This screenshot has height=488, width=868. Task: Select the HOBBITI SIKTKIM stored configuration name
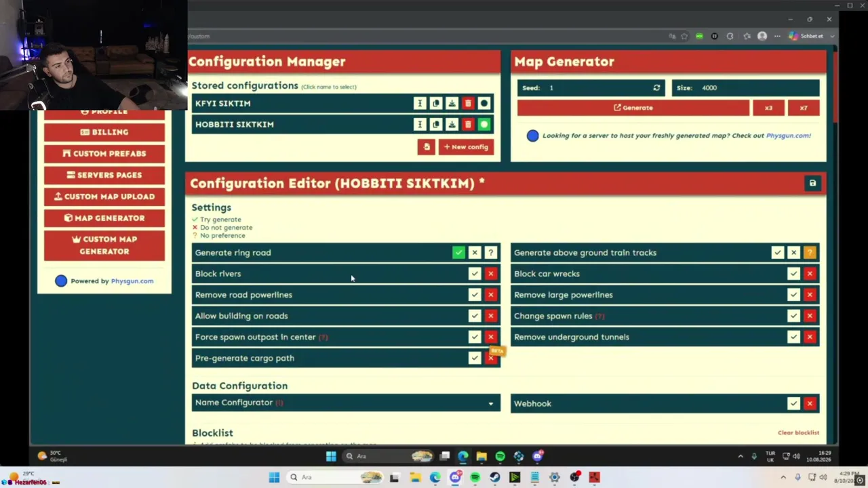click(235, 125)
